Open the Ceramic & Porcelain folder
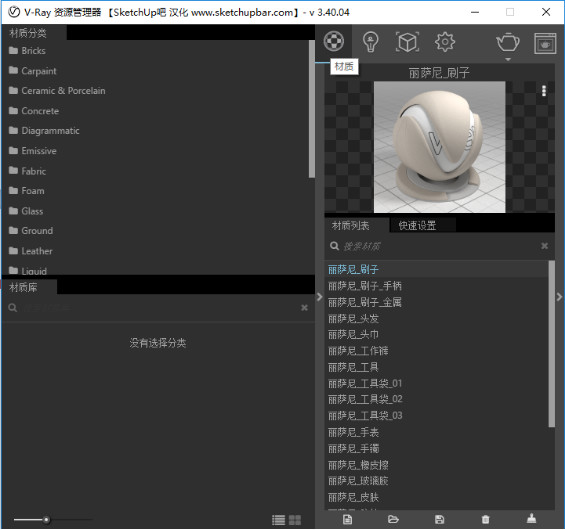Viewport: 565px width, 530px height. 57,91
